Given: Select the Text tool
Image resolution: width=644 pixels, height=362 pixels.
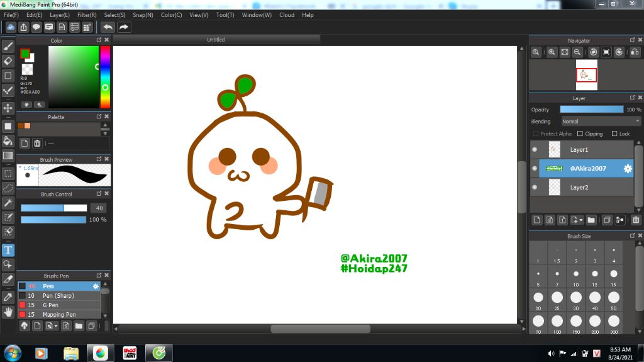Looking at the screenshot, I should [8, 250].
